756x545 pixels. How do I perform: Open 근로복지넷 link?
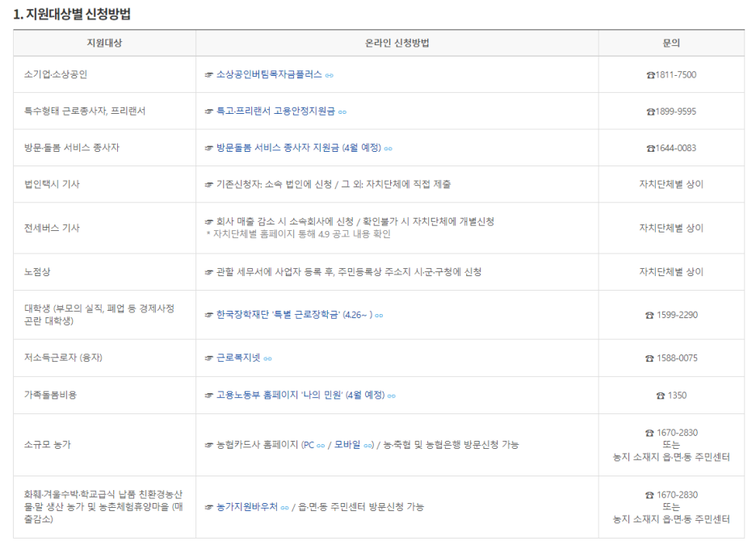pos(238,358)
